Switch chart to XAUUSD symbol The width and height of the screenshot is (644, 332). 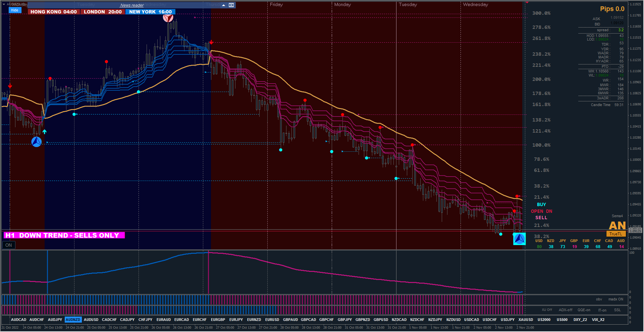tap(526, 320)
